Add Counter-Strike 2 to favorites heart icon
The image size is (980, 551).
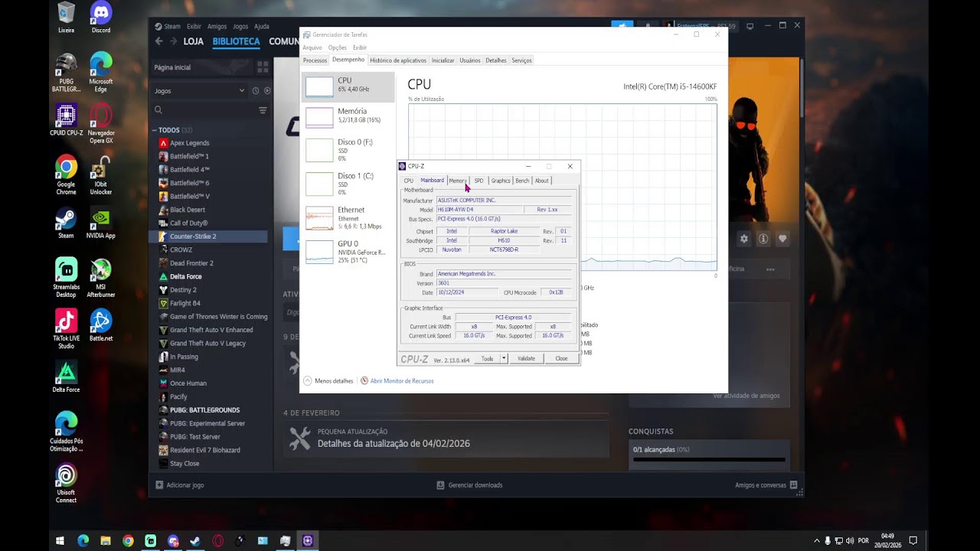(782, 239)
